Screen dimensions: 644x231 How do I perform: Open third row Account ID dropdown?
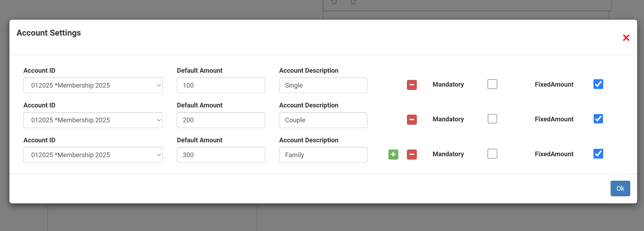(x=93, y=155)
